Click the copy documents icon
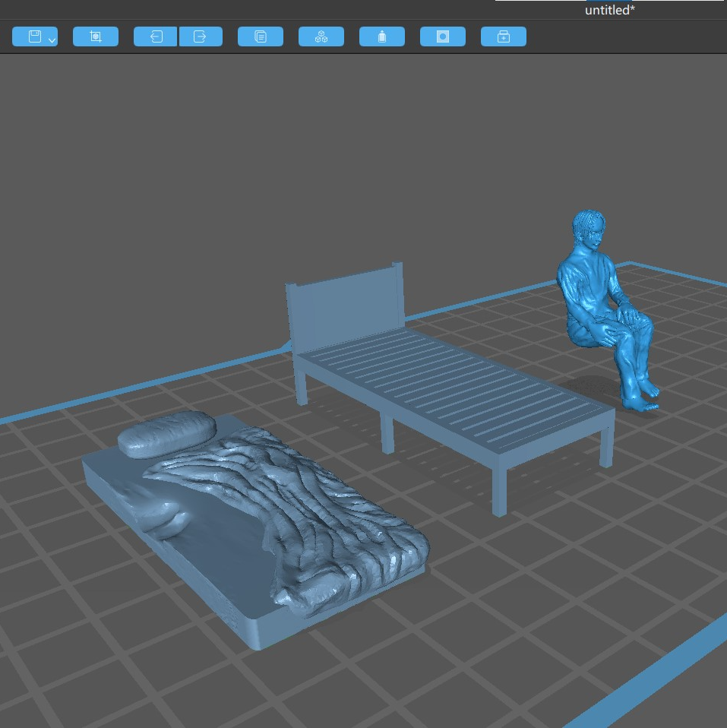The height and width of the screenshot is (728, 727). pos(260,36)
